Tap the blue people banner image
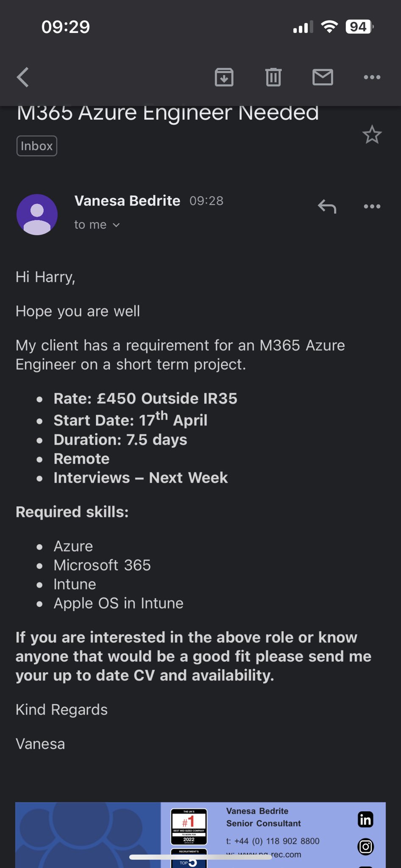 88,835
